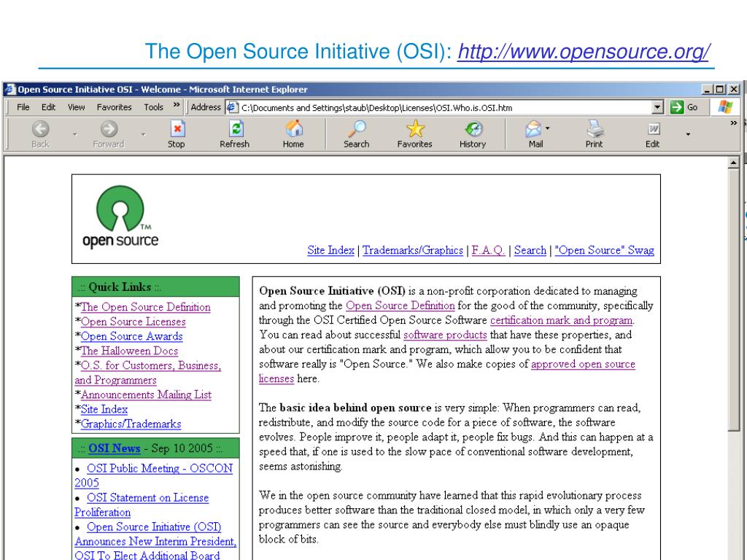Follow the Open Source Definition link in the paragraph
Image resolution: width=747 pixels, height=560 pixels.
tap(400, 306)
